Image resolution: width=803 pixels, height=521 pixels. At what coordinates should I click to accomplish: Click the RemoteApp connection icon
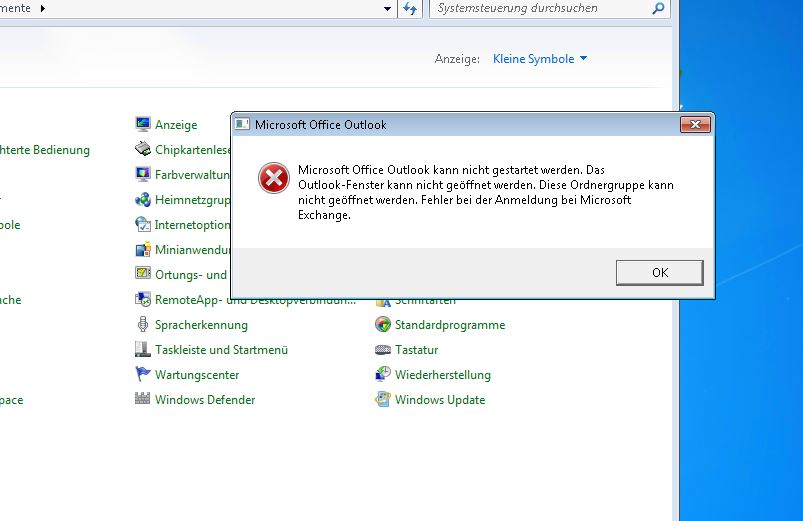pyautogui.click(x=142, y=299)
